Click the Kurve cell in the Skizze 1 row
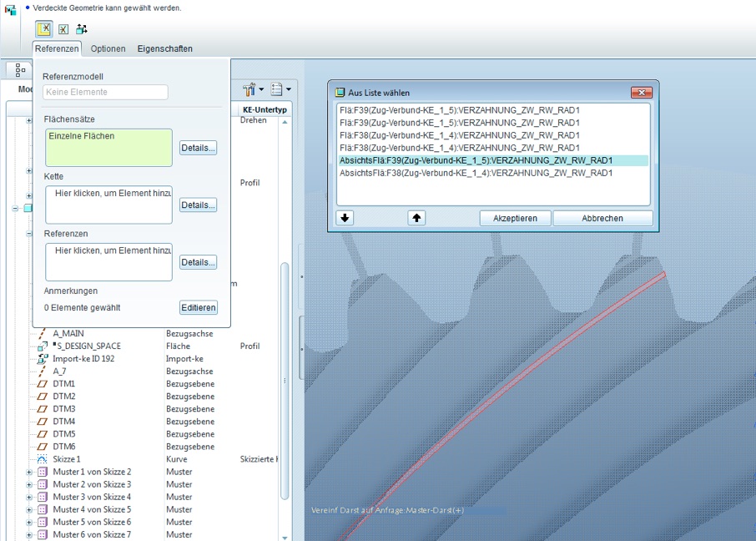 176,459
